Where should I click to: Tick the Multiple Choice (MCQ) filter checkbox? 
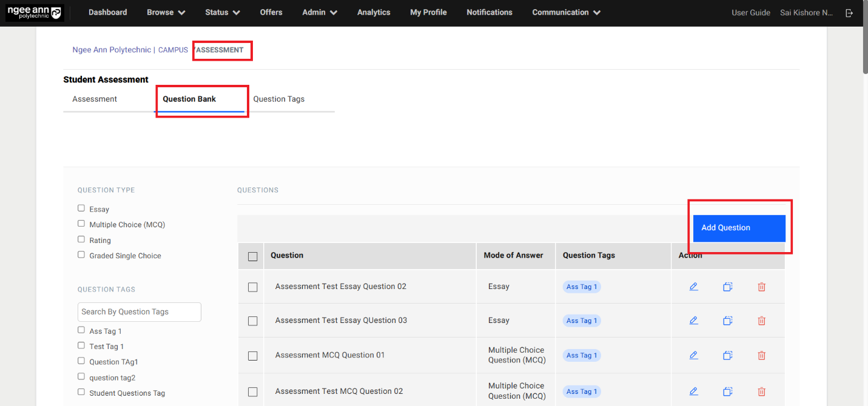coord(81,224)
